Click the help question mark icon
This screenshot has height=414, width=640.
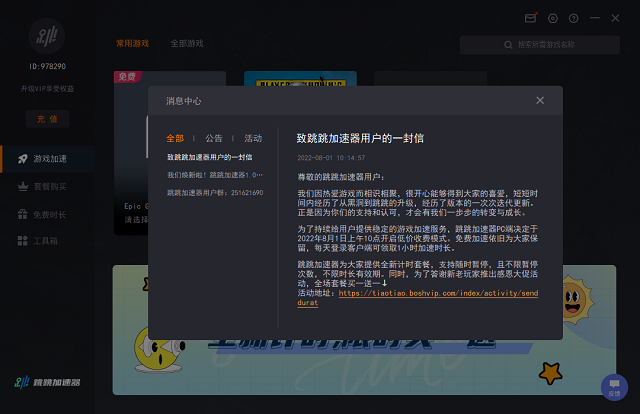click(573, 18)
